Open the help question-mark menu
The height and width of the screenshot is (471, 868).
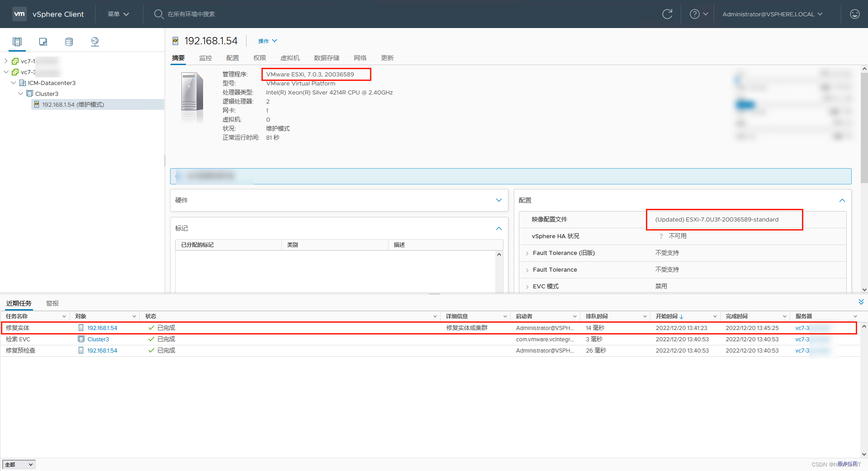click(699, 14)
